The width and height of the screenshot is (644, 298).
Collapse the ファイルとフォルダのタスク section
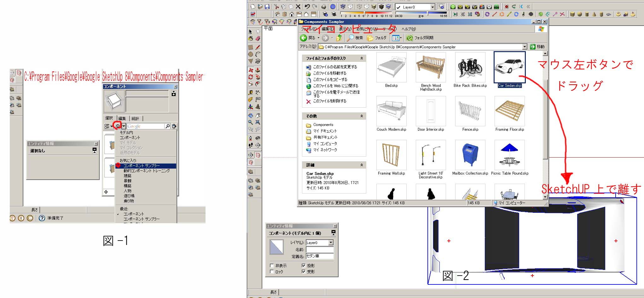[x=362, y=58]
